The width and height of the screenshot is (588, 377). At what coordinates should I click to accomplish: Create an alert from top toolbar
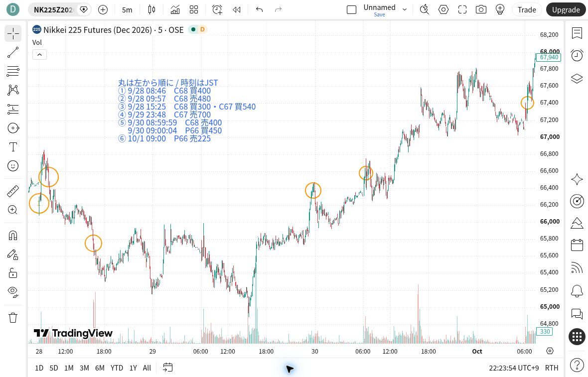point(217,10)
